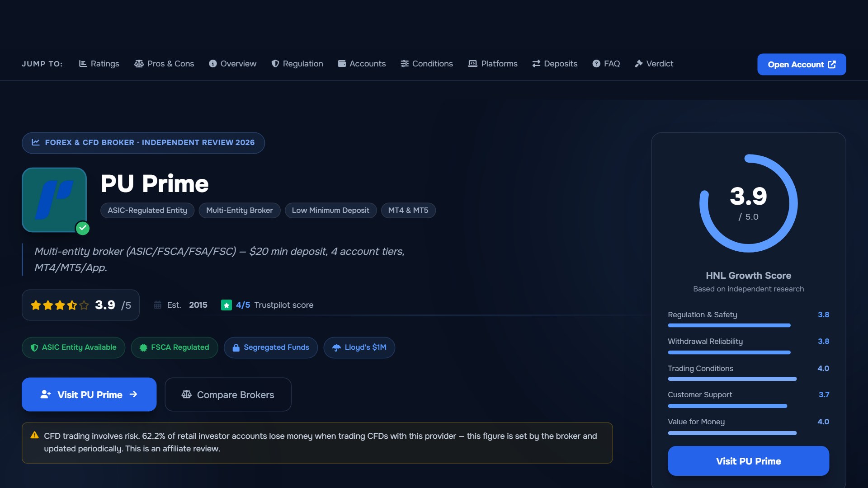Viewport: 868px width, 488px height.
Task: Click the circular 3.9 score gauge
Action: (x=748, y=203)
